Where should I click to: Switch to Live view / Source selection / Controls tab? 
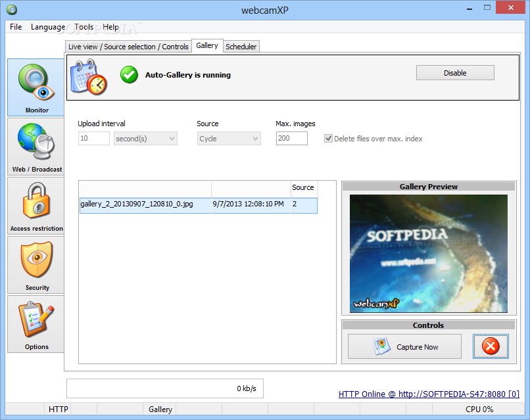click(128, 47)
